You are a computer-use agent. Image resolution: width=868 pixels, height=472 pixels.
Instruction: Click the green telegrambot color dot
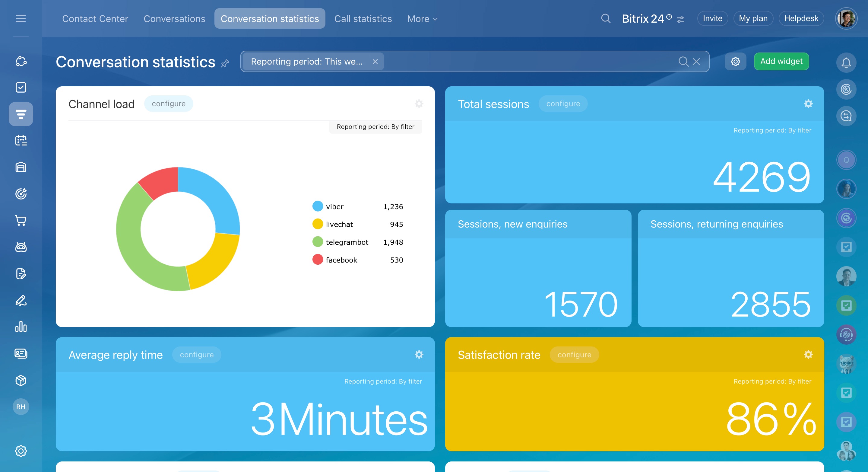(x=317, y=242)
